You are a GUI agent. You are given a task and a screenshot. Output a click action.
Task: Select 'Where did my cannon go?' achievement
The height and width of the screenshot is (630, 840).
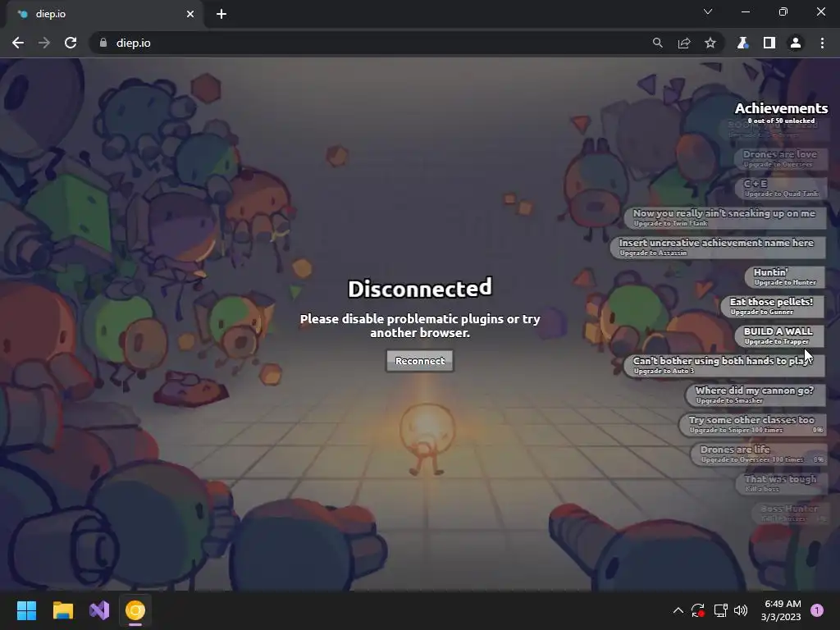(x=756, y=395)
